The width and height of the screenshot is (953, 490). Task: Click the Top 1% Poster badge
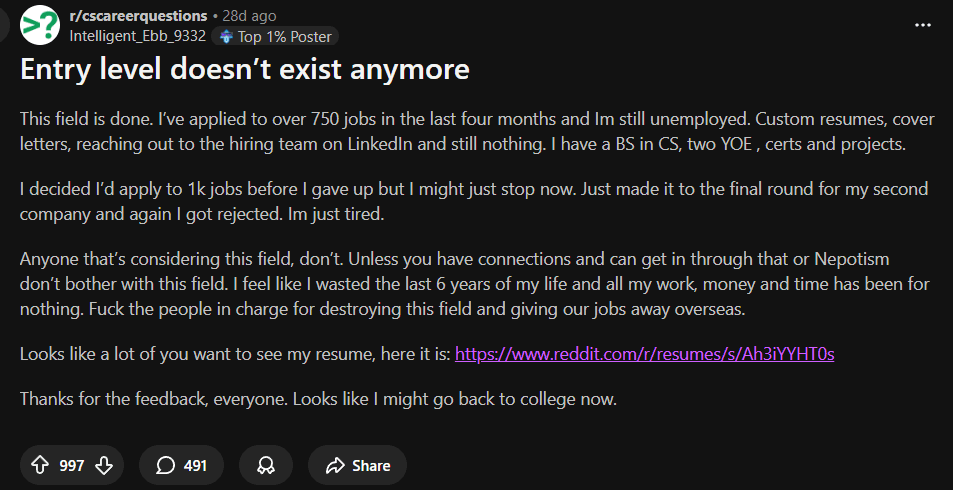[276, 36]
